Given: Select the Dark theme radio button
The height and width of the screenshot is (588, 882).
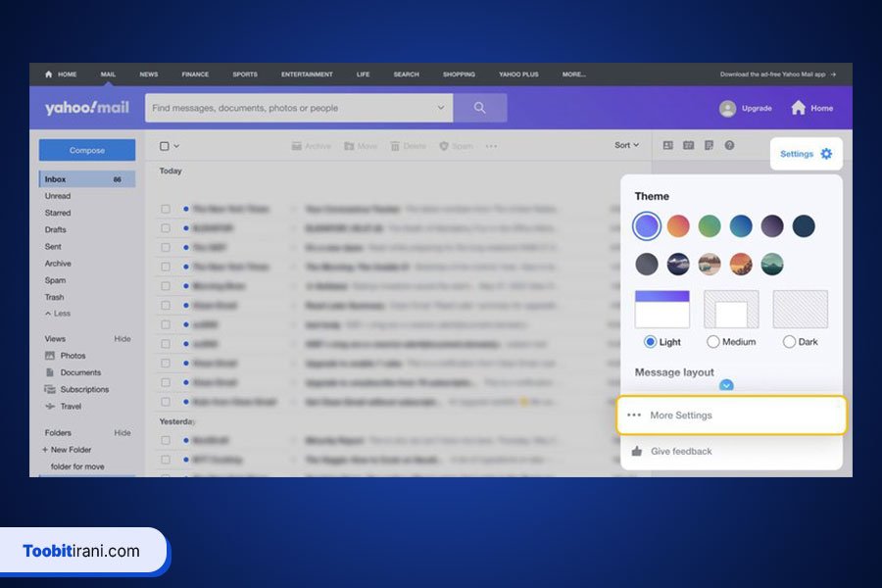Looking at the screenshot, I should point(789,342).
